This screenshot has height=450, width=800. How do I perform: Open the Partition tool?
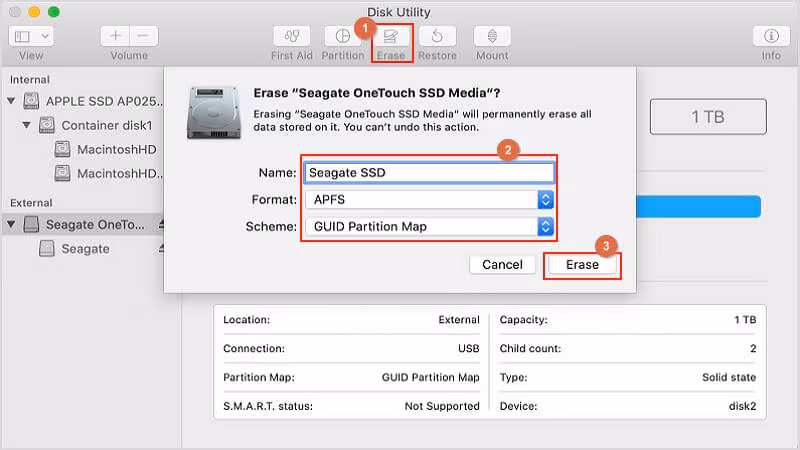[x=342, y=36]
